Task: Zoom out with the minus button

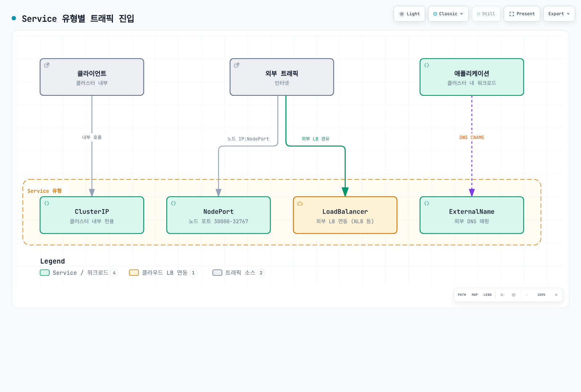Action: coord(527,295)
